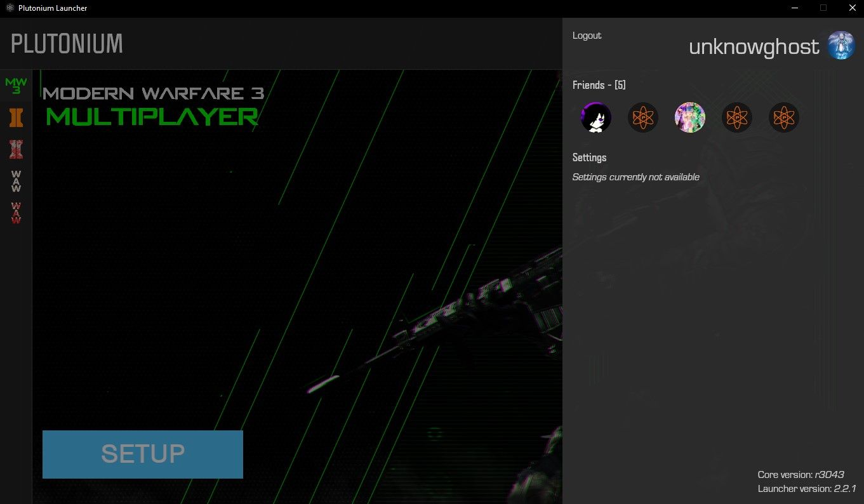Open fourth friend with atom logo avatar
Viewport: 864px width, 504px height.
point(737,117)
